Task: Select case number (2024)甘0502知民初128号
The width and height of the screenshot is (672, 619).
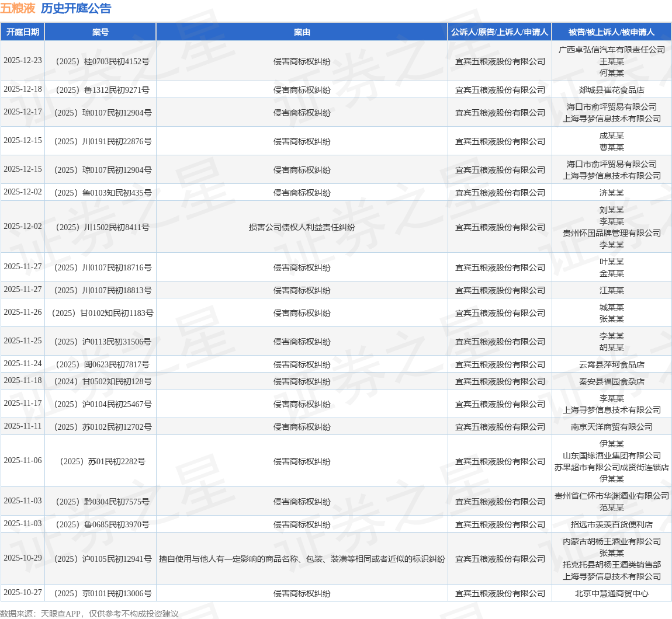Action: coord(101,382)
